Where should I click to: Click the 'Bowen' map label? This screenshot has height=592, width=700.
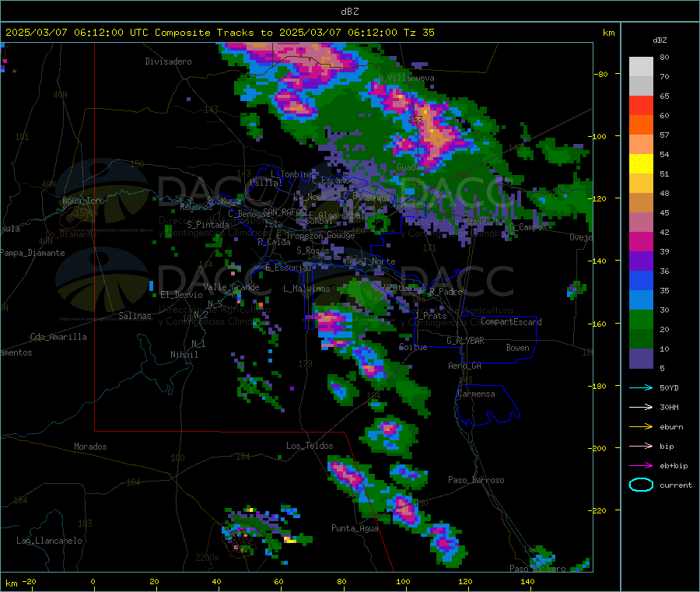tap(517, 348)
